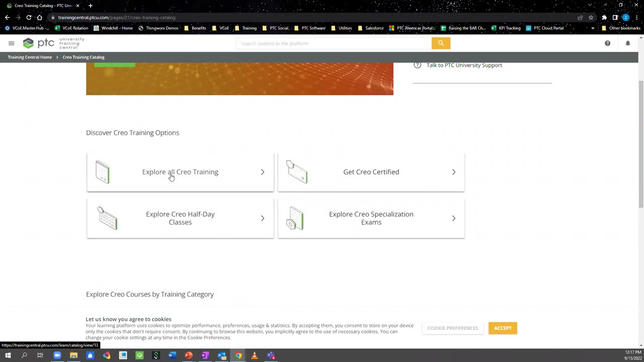
Task: Click the browser address bar URL
Action: (x=117, y=18)
